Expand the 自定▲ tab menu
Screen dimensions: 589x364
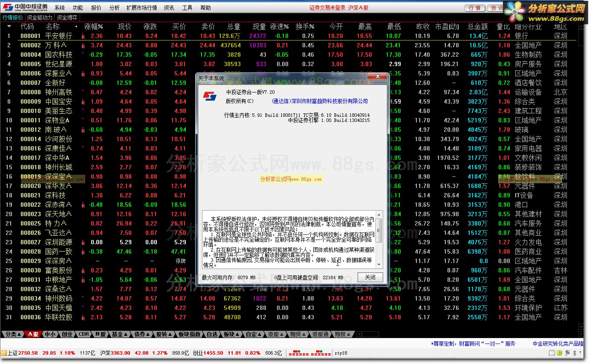click(x=254, y=334)
